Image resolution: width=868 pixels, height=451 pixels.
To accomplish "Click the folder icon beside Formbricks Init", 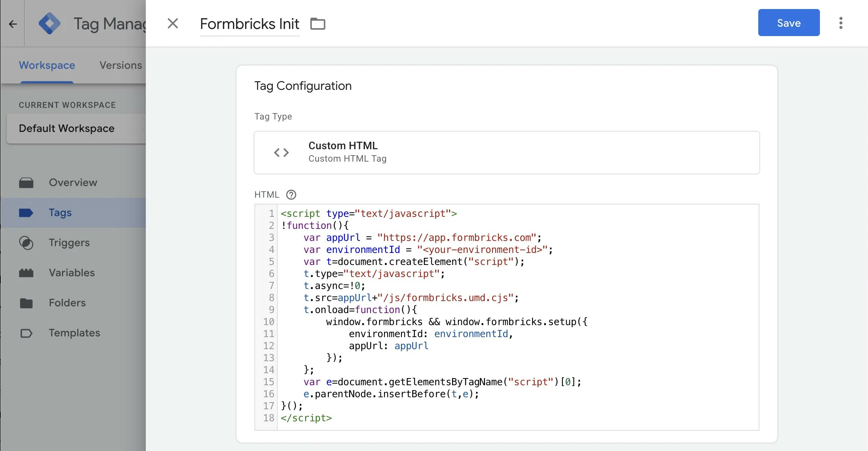I will [318, 23].
